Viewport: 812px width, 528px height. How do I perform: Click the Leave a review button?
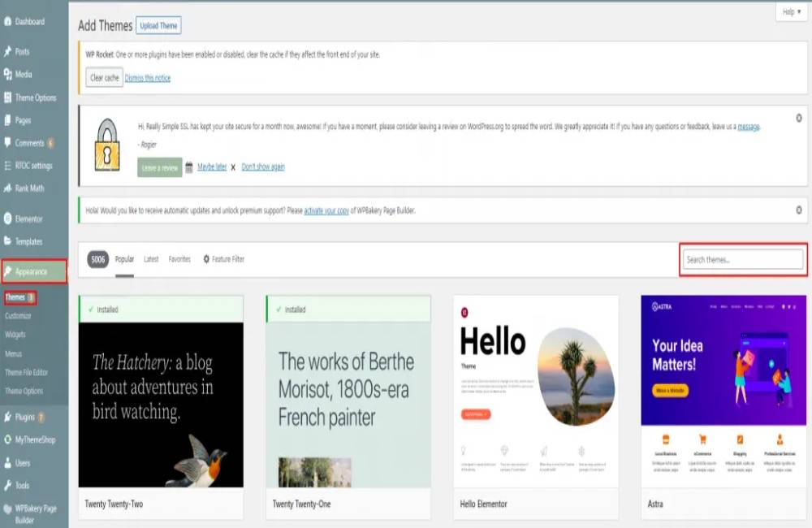159,167
